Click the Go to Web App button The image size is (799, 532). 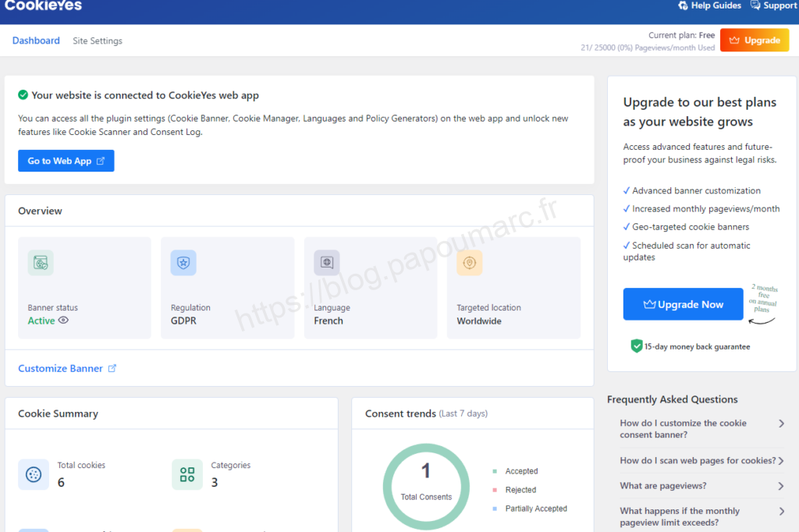tap(66, 161)
